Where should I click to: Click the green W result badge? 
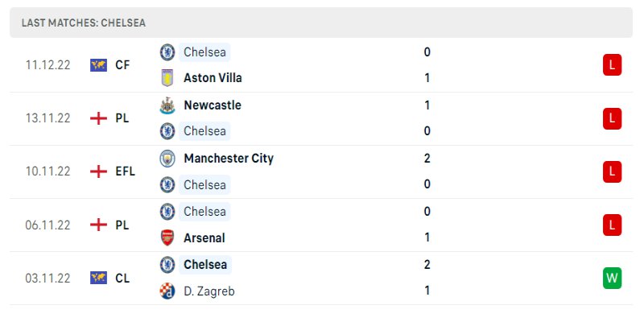click(x=612, y=278)
